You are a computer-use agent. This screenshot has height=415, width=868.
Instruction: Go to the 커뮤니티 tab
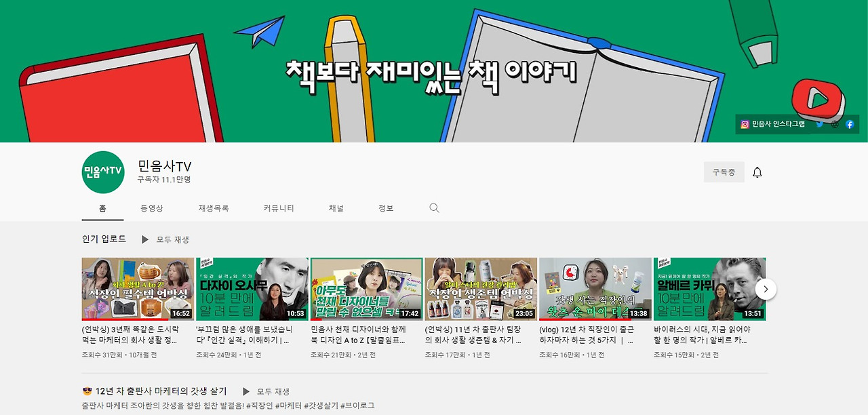click(279, 208)
